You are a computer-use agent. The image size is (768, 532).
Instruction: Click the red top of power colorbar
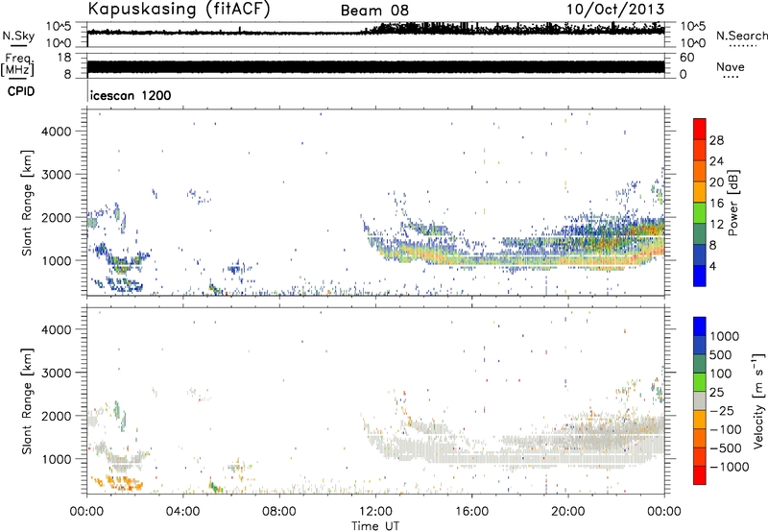click(x=700, y=127)
